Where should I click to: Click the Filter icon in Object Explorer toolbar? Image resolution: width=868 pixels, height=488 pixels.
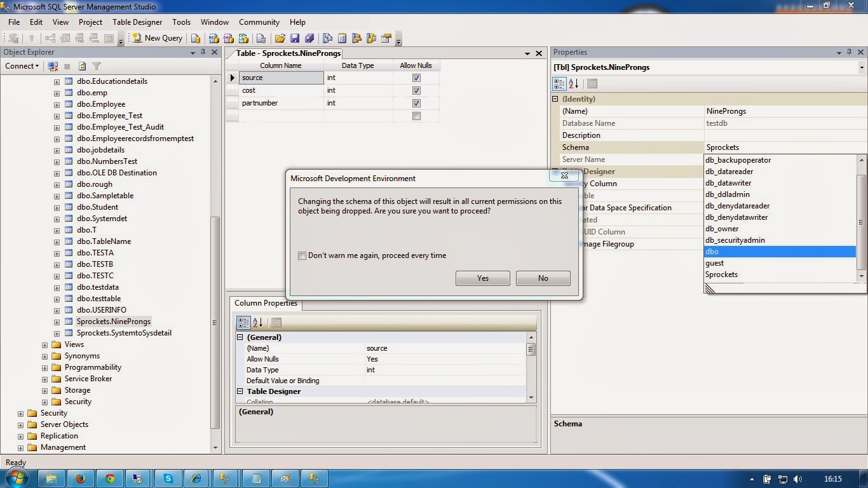[97, 66]
